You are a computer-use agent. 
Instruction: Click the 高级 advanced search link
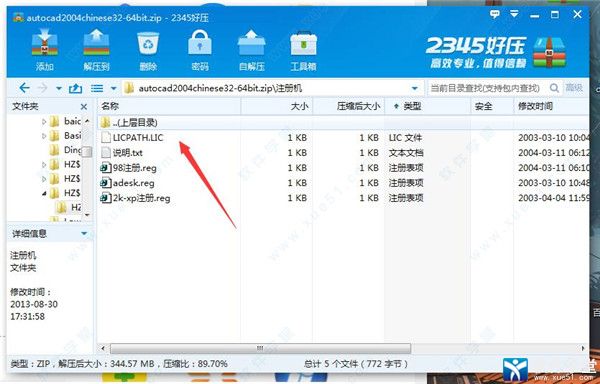click(574, 88)
